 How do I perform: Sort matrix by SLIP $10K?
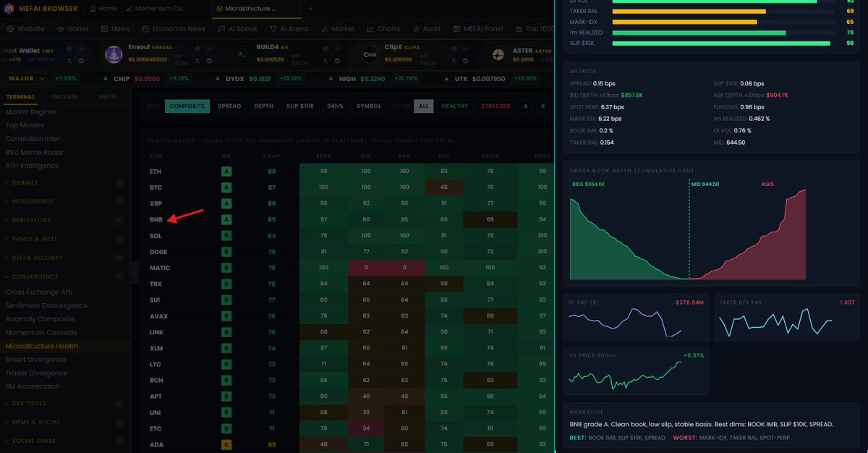tap(300, 106)
